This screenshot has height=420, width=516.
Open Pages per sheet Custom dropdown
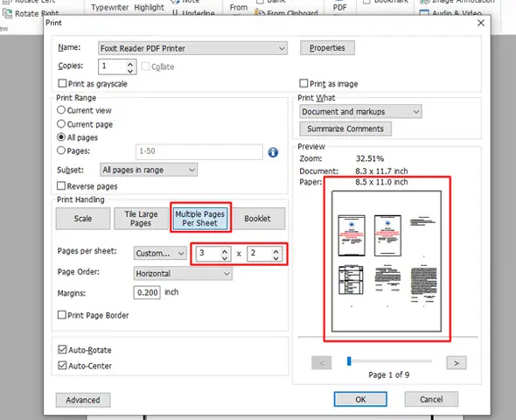pos(160,253)
